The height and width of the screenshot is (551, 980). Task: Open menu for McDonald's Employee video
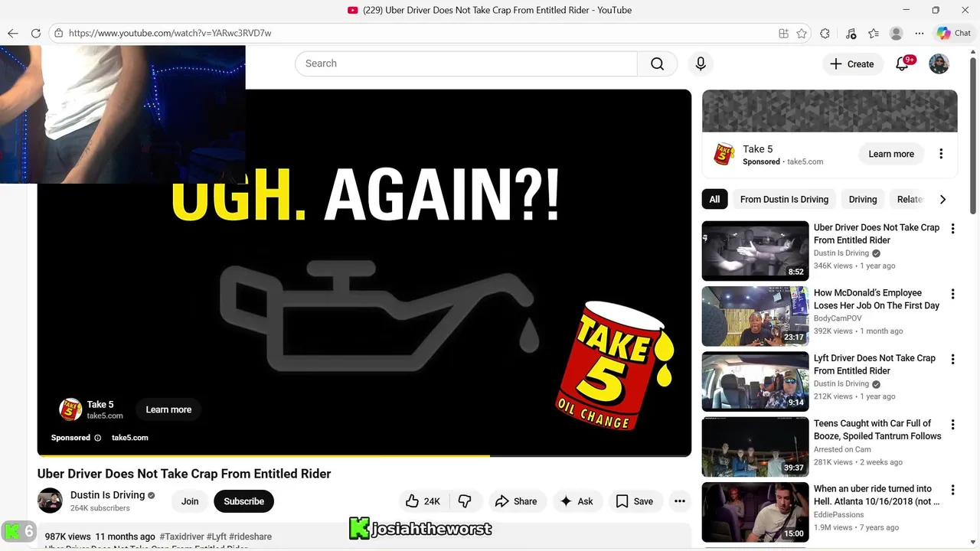pyautogui.click(x=952, y=294)
